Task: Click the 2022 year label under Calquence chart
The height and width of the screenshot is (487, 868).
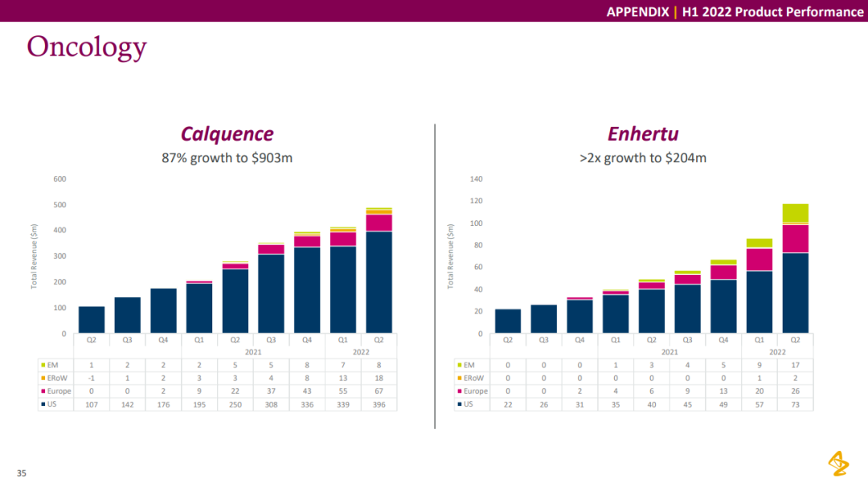Action: point(361,352)
